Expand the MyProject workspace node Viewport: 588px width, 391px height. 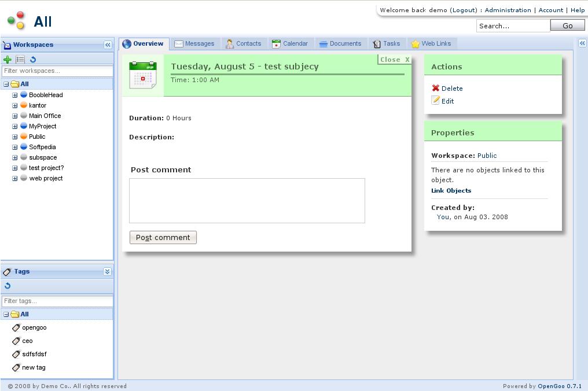click(15, 126)
